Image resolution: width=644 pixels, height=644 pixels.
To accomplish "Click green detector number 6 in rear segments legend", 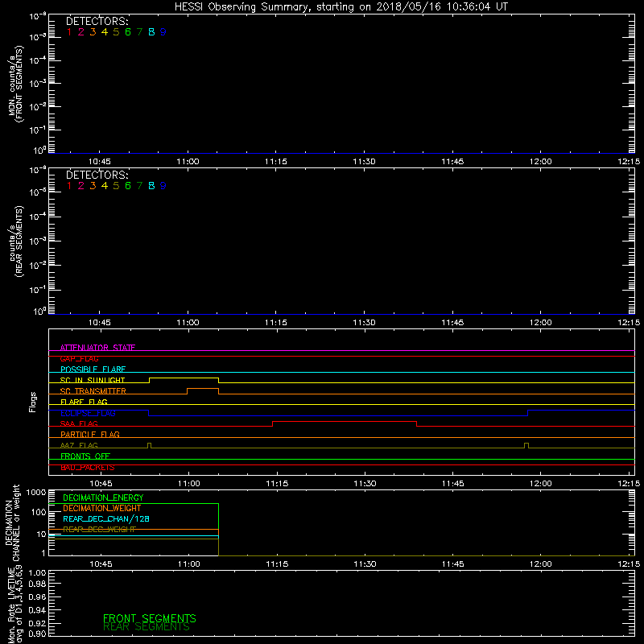I will [128, 186].
